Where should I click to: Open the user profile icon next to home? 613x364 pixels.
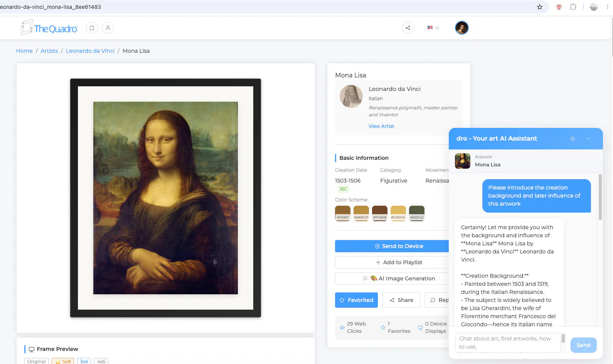click(108, 28)
